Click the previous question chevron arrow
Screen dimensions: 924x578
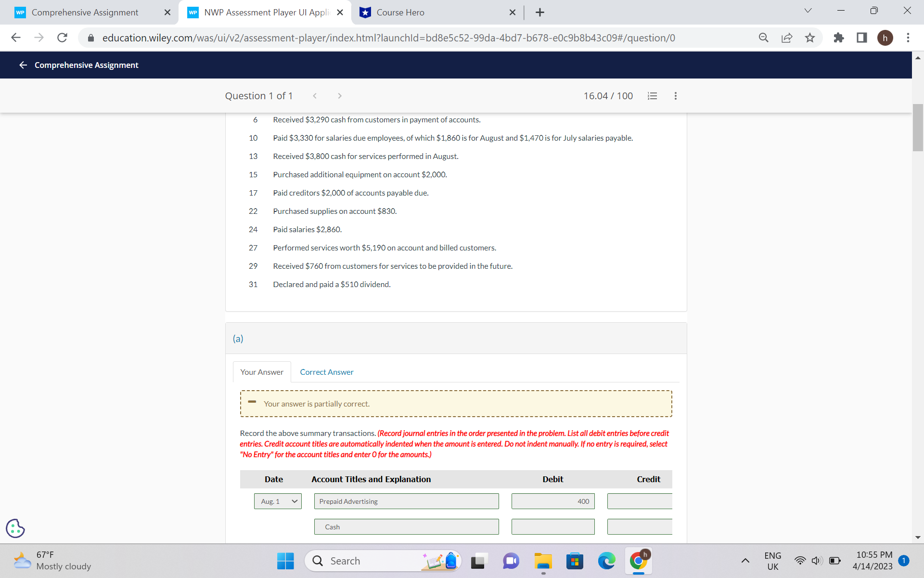coord(315,96)
